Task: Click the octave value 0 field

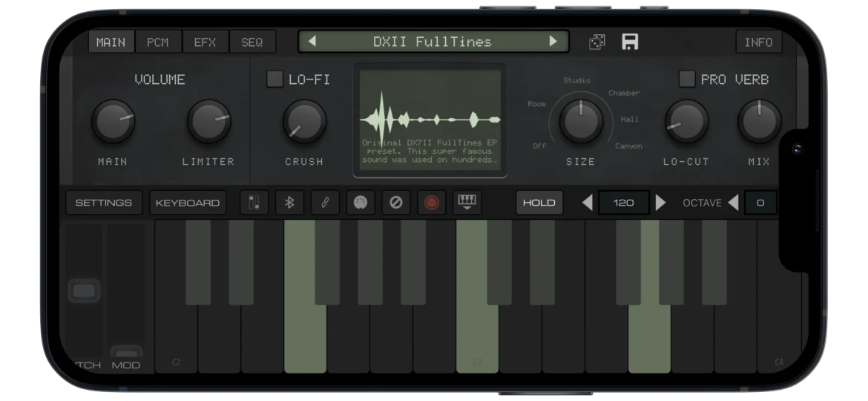Action: [x=760, y=203]
